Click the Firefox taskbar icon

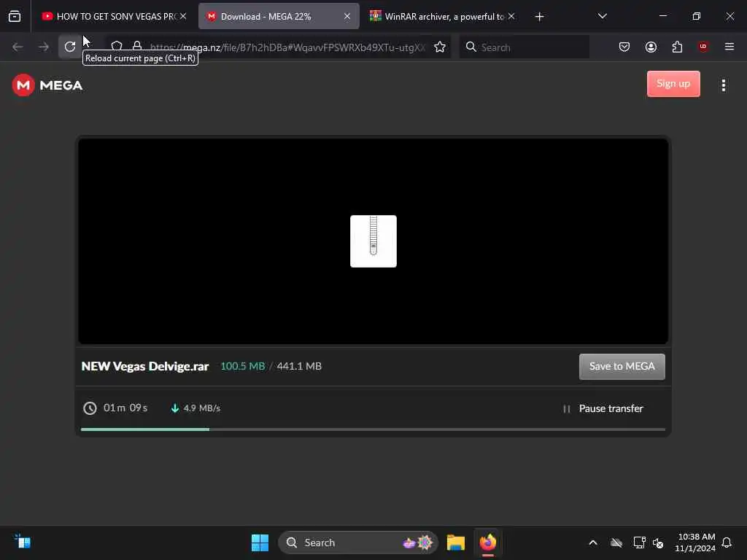coord(488,542)
